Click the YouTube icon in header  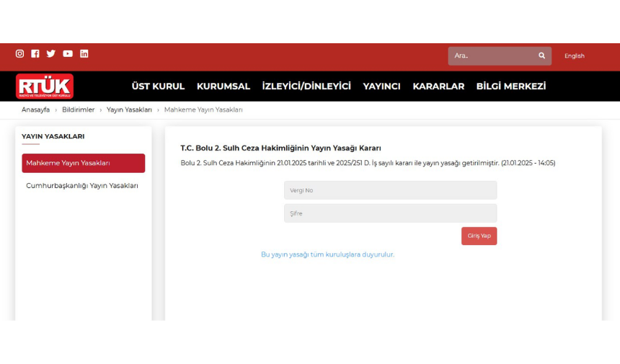point(68,53)
